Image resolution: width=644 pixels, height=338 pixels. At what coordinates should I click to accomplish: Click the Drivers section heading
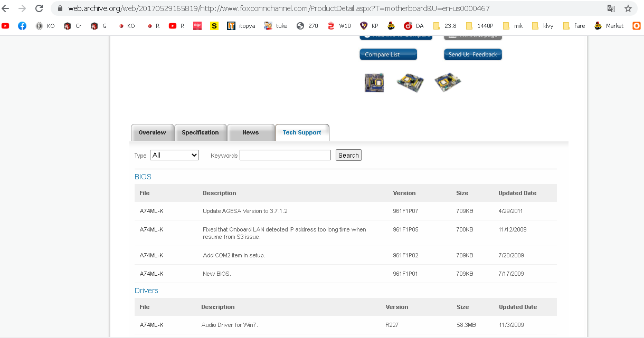(146, 291)
